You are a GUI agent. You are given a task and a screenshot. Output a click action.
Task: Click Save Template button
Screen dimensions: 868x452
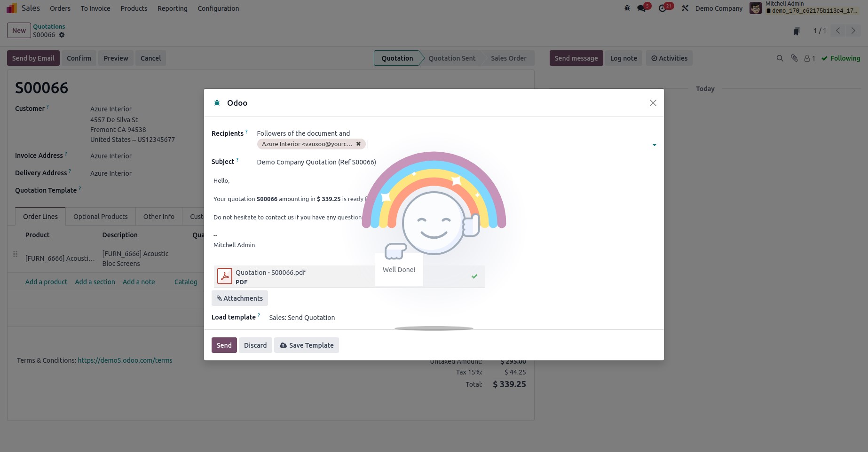coord(307,345)
